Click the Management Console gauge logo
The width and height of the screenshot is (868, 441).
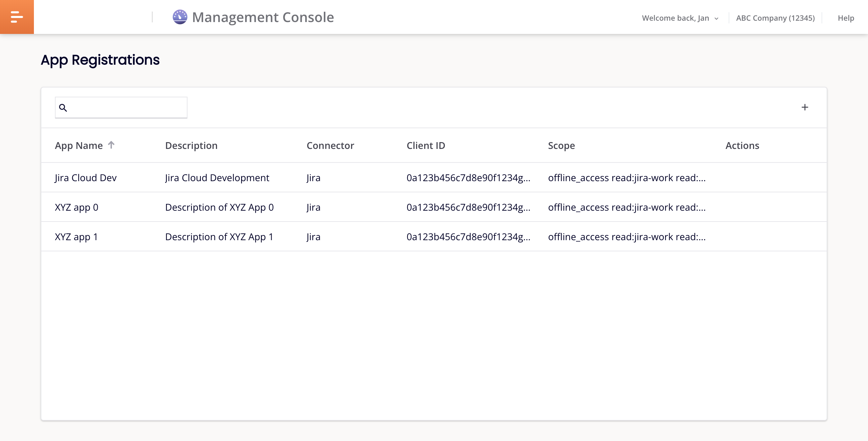point(180,17)
